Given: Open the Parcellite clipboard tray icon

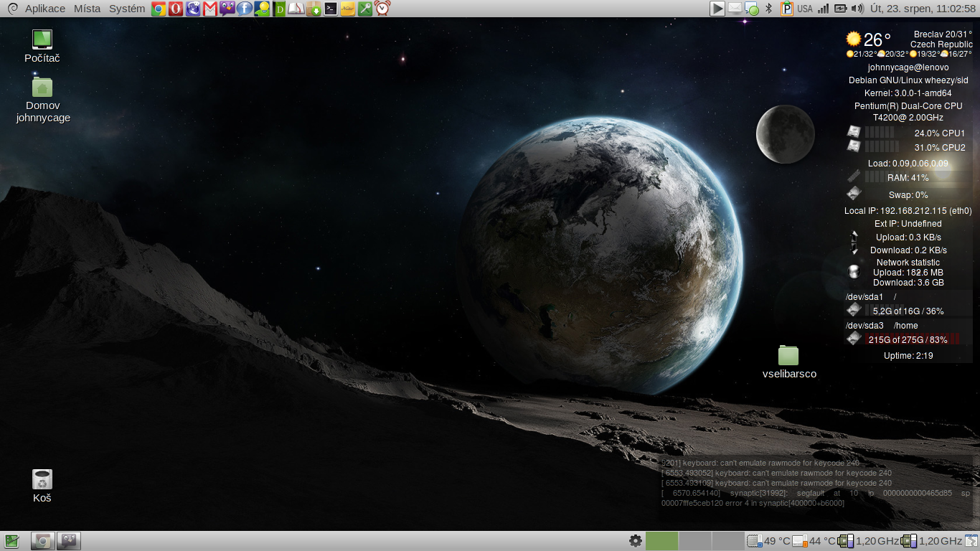Looking at the screenshot, I should click(x=787, y=9).
